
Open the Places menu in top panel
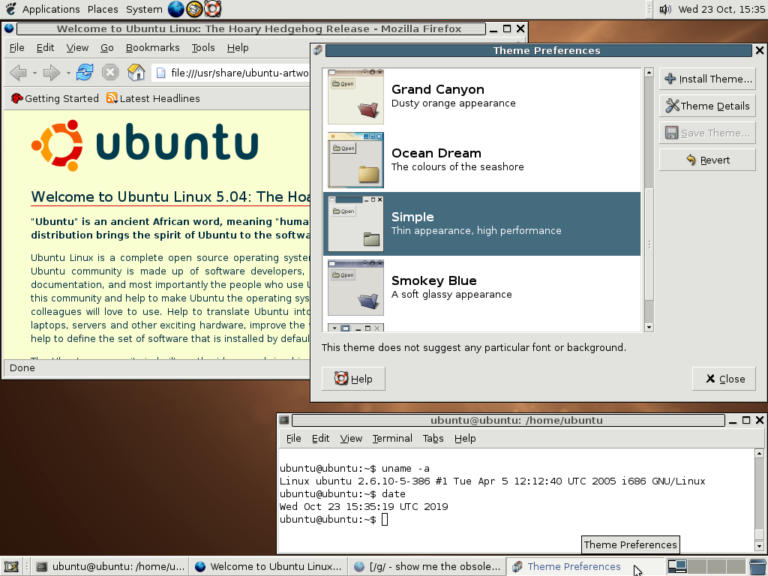pos(102,9)
